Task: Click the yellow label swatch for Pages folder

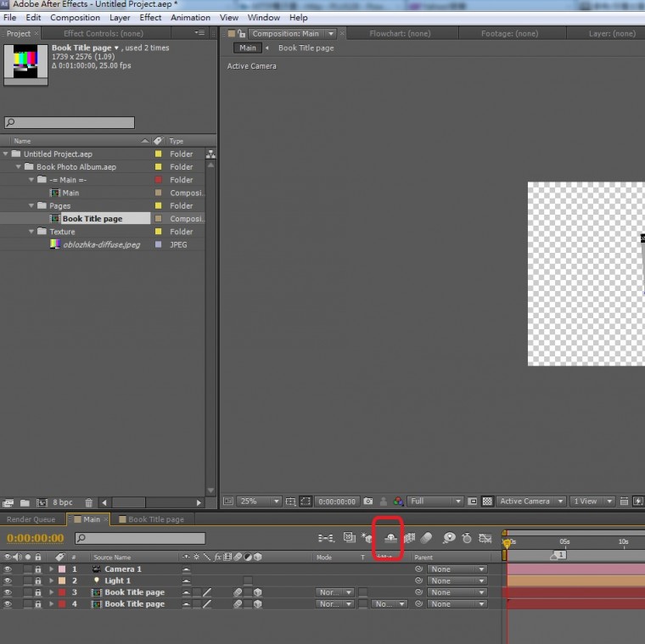Action: pos(158,206)
